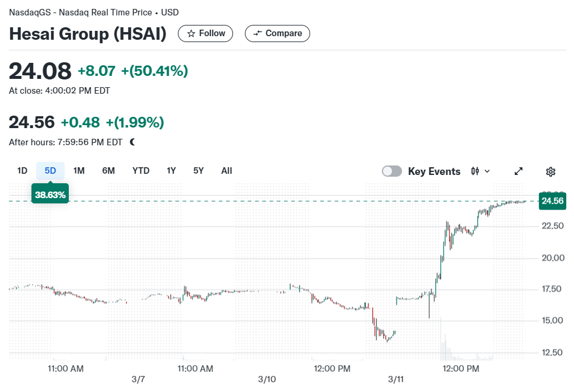Image resolution: width=574 pixels, height=392 pixels.
Task: Open chart type dropdown chevron
Action: point(487,171)
